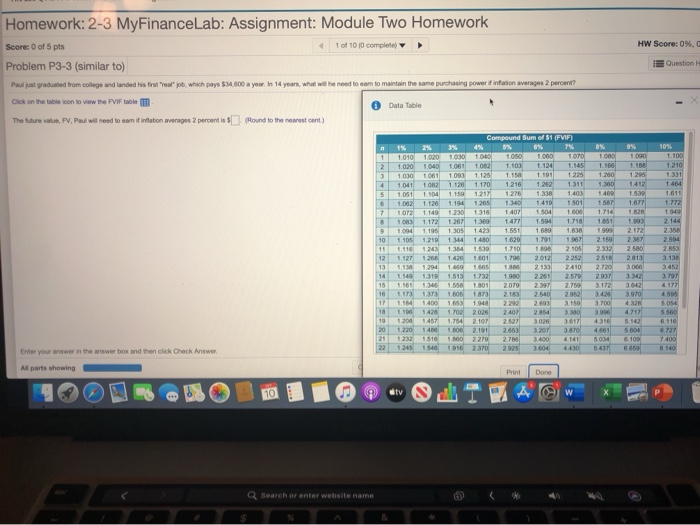Open Finder from the Dock
The height and width of the screenshot is (525, 700).
42,393
